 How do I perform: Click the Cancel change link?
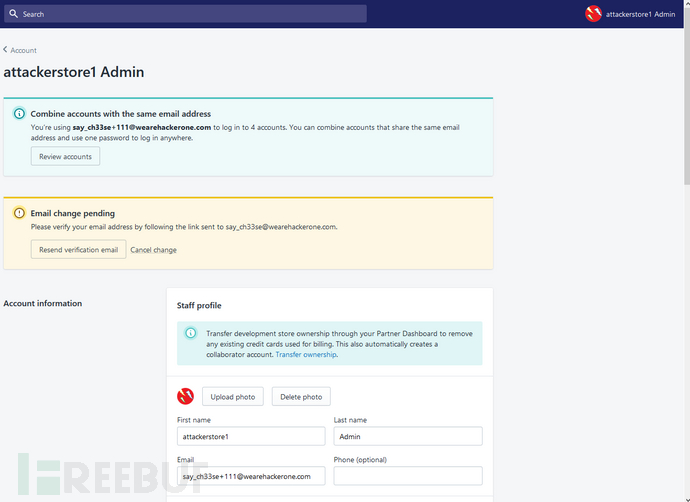(153, 249)
